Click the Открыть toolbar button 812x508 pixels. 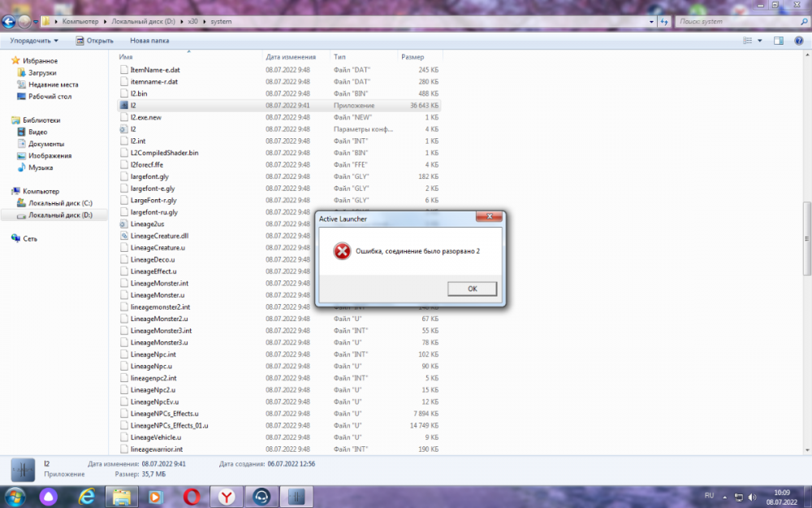tap(95, 40)
